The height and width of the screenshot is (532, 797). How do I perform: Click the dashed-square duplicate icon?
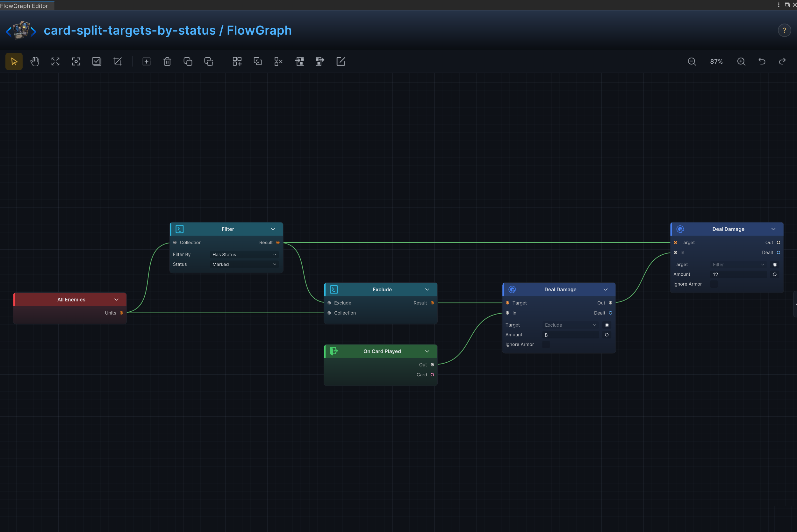[208, 61]
